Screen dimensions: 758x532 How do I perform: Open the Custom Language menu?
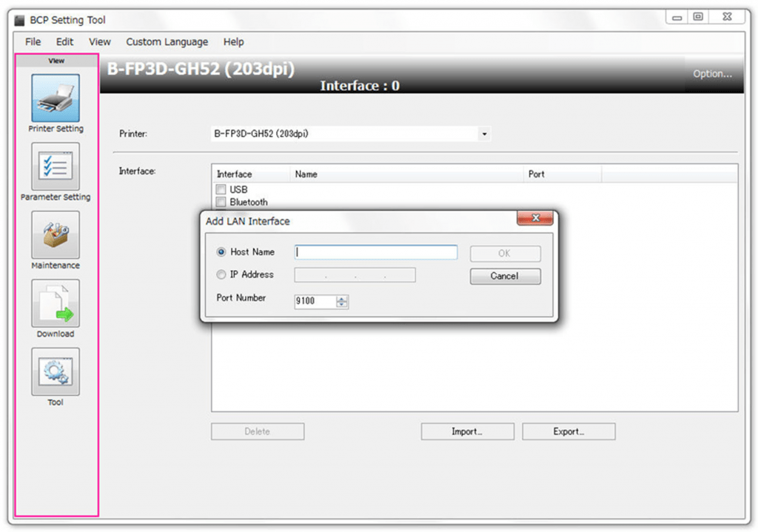click(167, 42)
